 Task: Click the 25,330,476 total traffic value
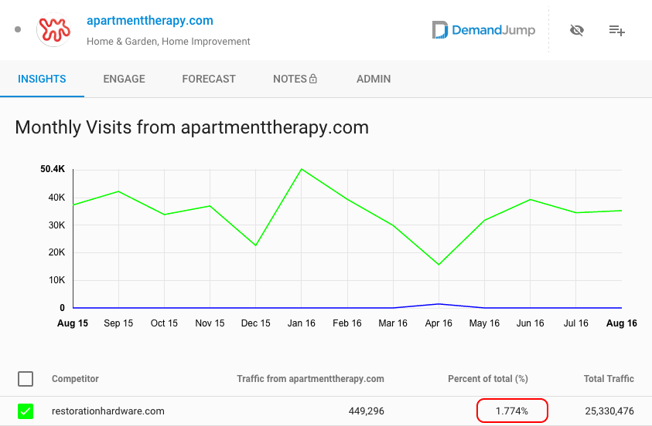pos(610,411)
